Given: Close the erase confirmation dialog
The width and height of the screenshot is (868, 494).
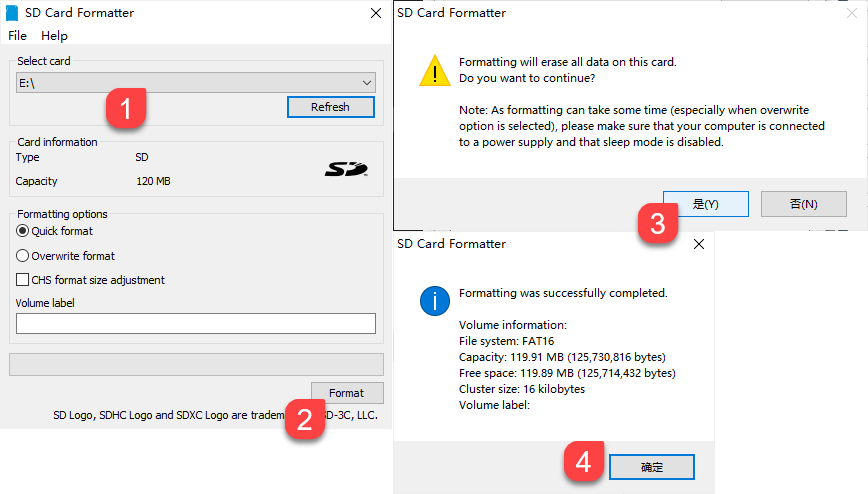Looking at the screenshot, I should 851,13.
